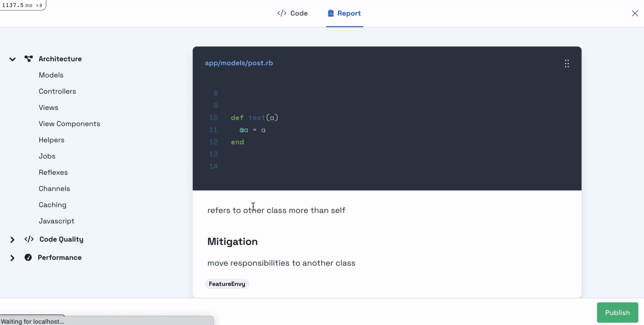The image size is (644, 325).
Task: Select Controllers from sidebar
Action: pos(57,91)
